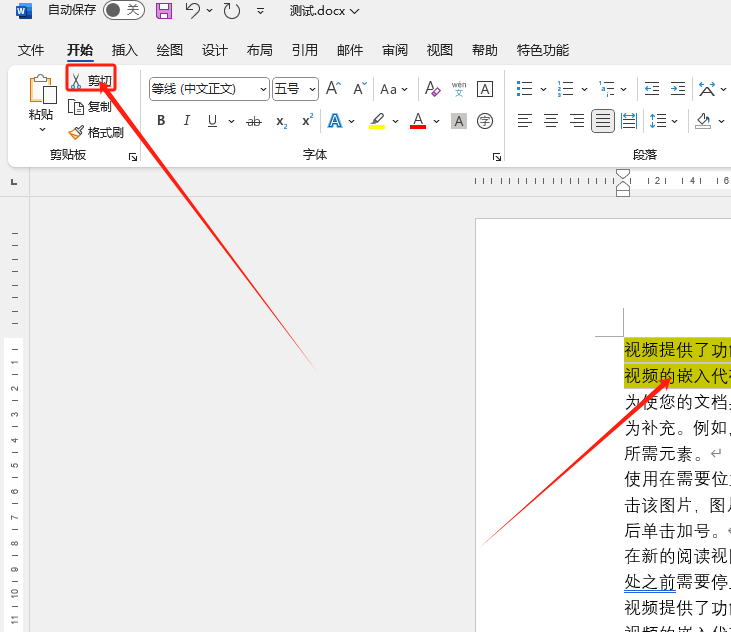Viewport: 731px width, 632px height.
Task: Toggle the AutoSave (自动保存) switch
Action: 123,11
